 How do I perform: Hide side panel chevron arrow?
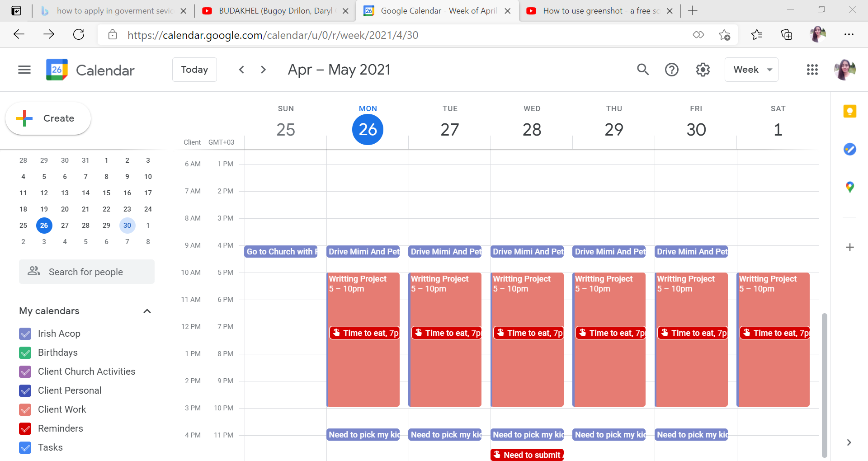coord(849,442)
